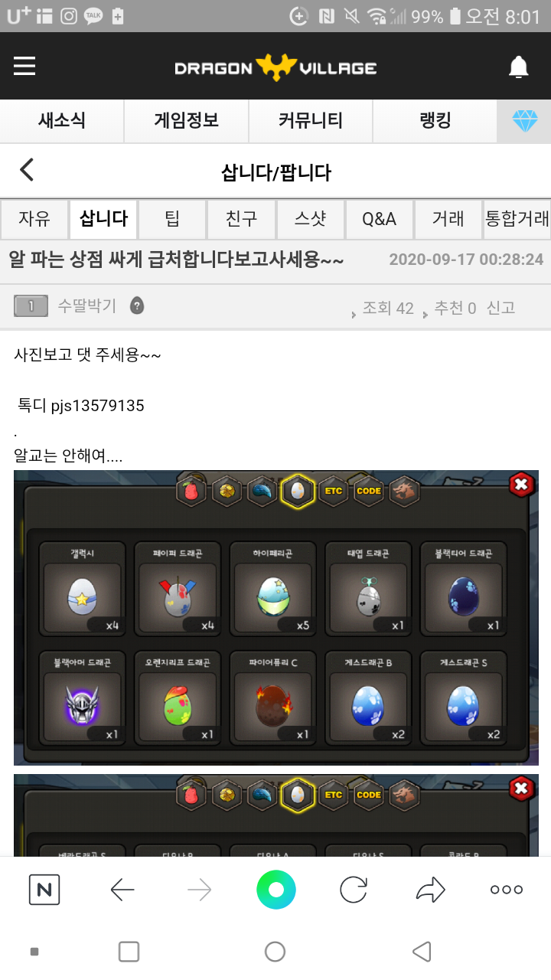Switch to the Q&A tab

pos(380,219)
